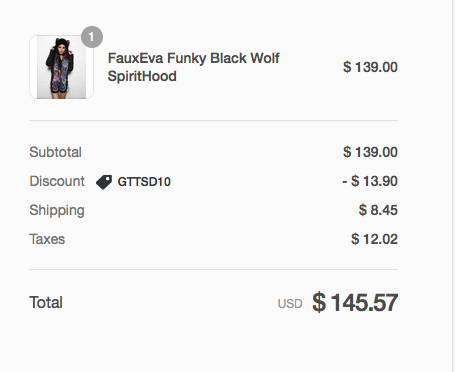Click the discount tag icon

pyautogui.click(x=104, y=182)
